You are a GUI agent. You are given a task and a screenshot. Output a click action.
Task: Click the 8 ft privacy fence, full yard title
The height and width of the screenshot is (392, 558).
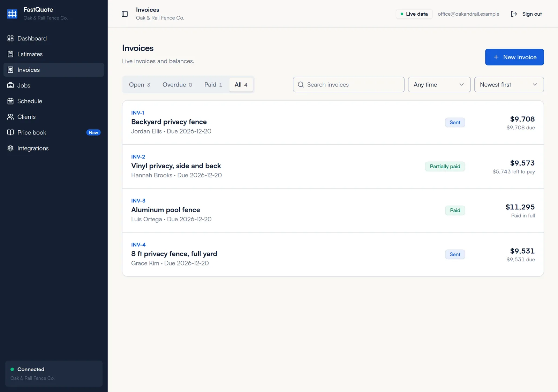(x=174, y=254)
